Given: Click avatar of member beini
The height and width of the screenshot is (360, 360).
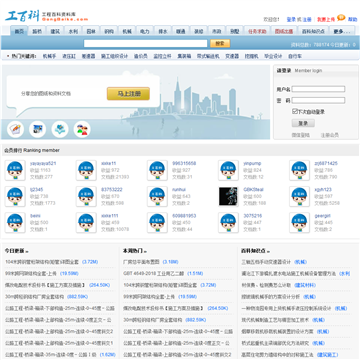Looking at the screenshot, I should coord(15,223).
